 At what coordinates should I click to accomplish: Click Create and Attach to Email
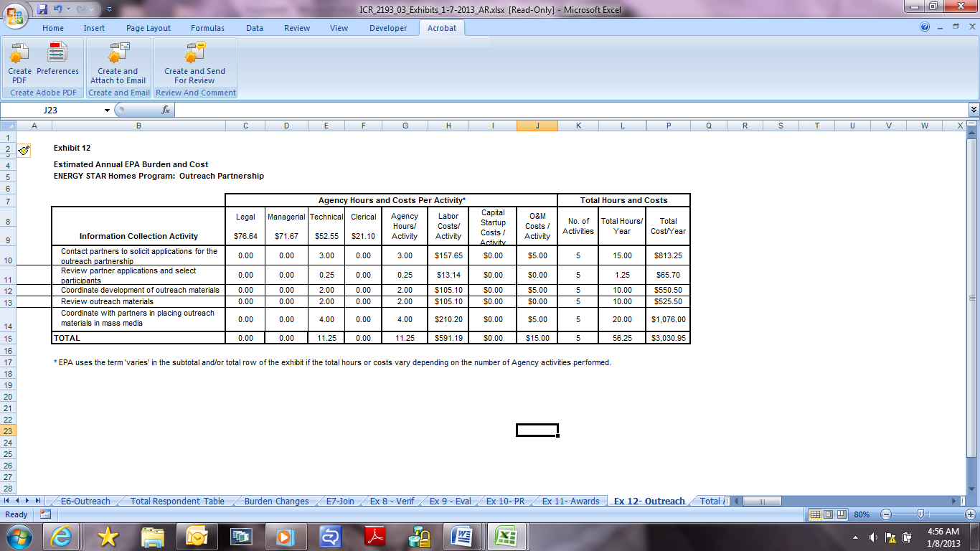click(x=118, y=63)
